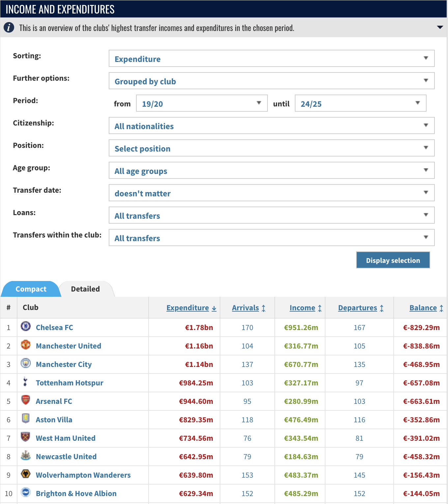448x504 pixels.
Task: Sort table by Arrivals column
Action: pyautogui.click(x=245, y=308)
